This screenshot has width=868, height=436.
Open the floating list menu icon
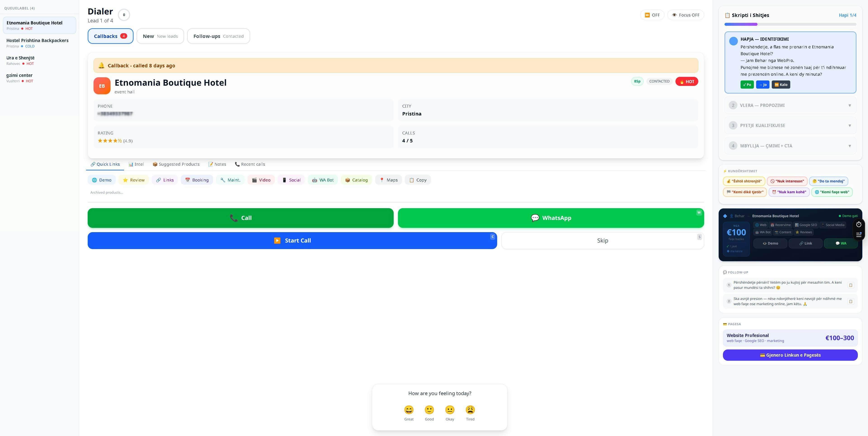(x=859, y=235)
